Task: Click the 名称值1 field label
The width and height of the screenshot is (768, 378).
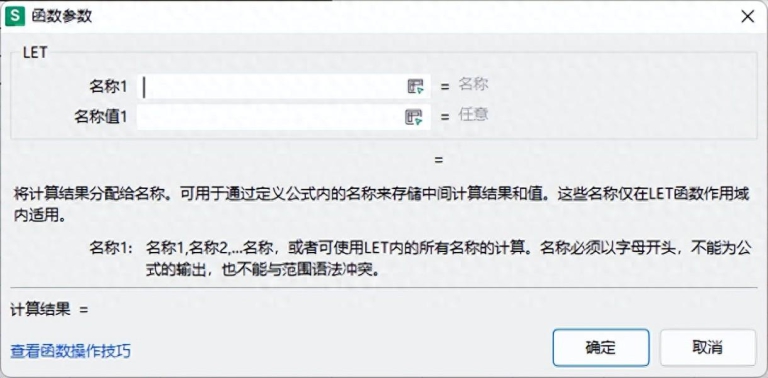Action: (x=100, y=117)
